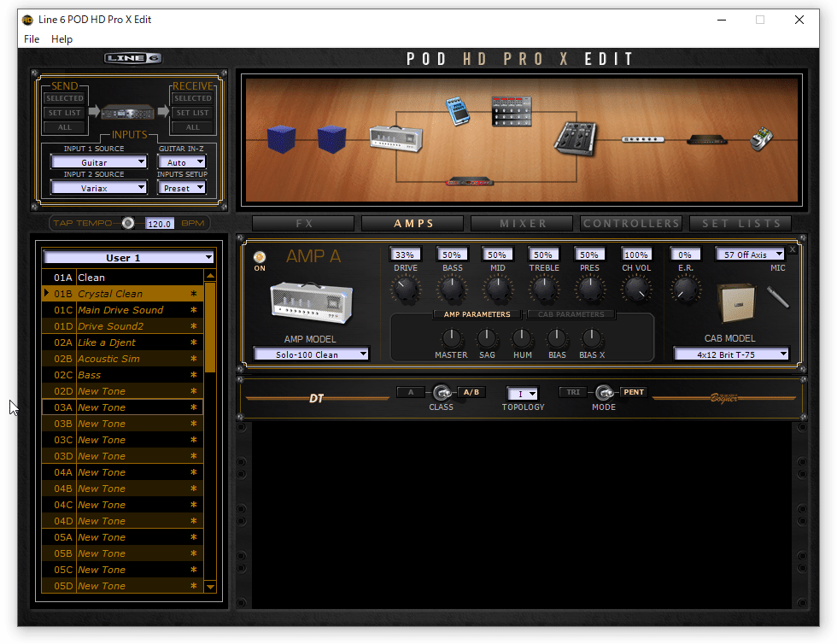Click Send ALL button
This screenshot has width=837, height=644.
pyautogui.click(x=65, y=127)
